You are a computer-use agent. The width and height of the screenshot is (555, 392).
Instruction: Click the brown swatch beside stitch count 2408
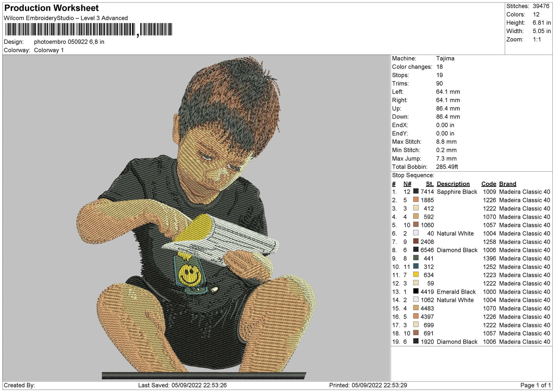click(416, 241)
